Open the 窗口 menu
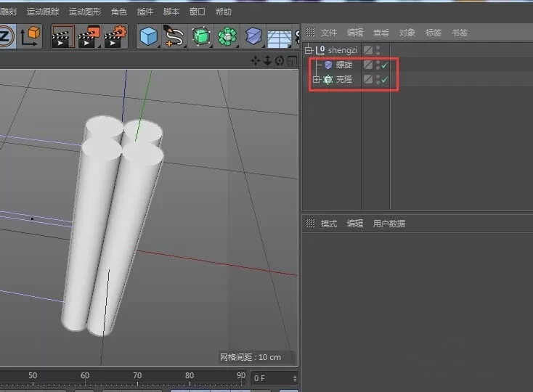533x392 pixels. (x=198, y=12)
